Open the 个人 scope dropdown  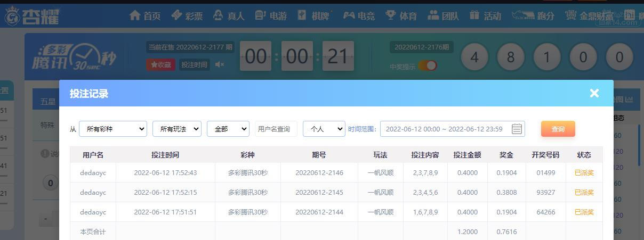point(324,129)
